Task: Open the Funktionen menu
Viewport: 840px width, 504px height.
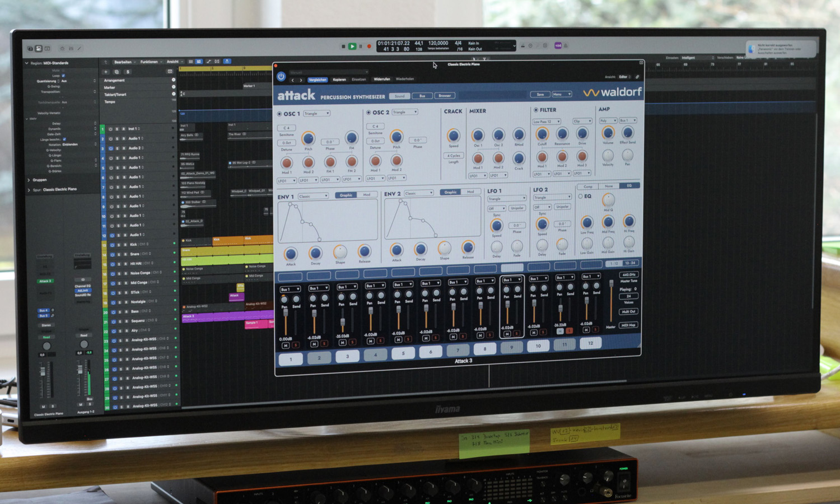Action: pyautogui.click(x=151, y=62)
